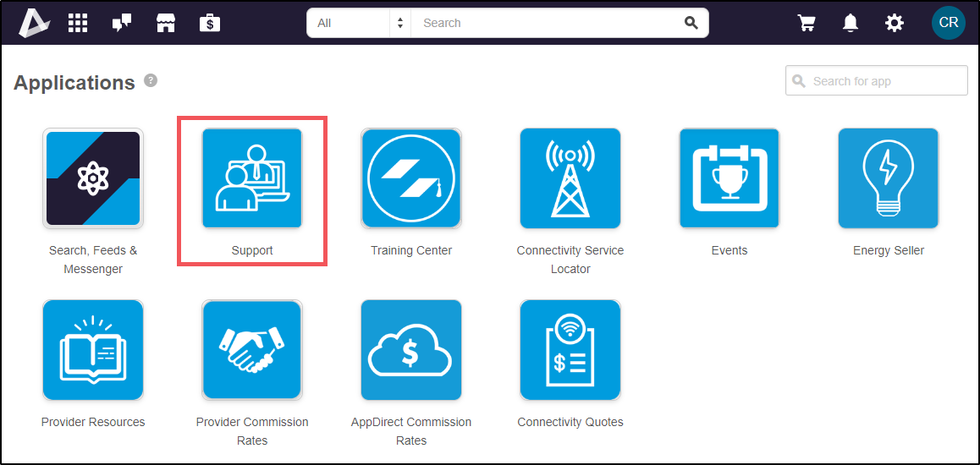Open the notifications bell icon
Image resolution: width=980 pixels, height=465 pixels.
(850, 23)
